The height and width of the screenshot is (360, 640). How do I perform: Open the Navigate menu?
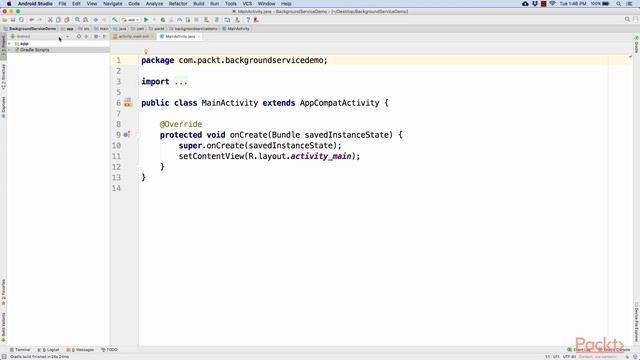(x=113, y=4)
